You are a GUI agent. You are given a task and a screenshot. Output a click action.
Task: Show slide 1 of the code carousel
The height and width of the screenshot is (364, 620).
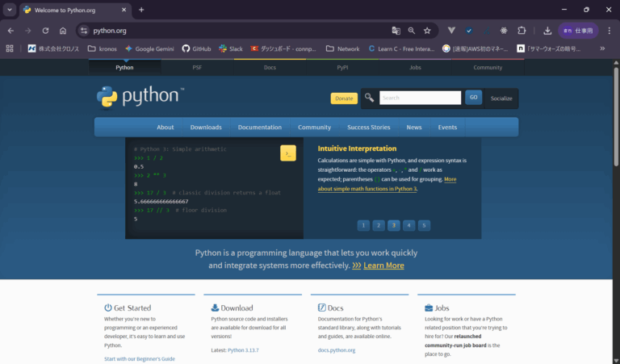(x=363, y=225)
